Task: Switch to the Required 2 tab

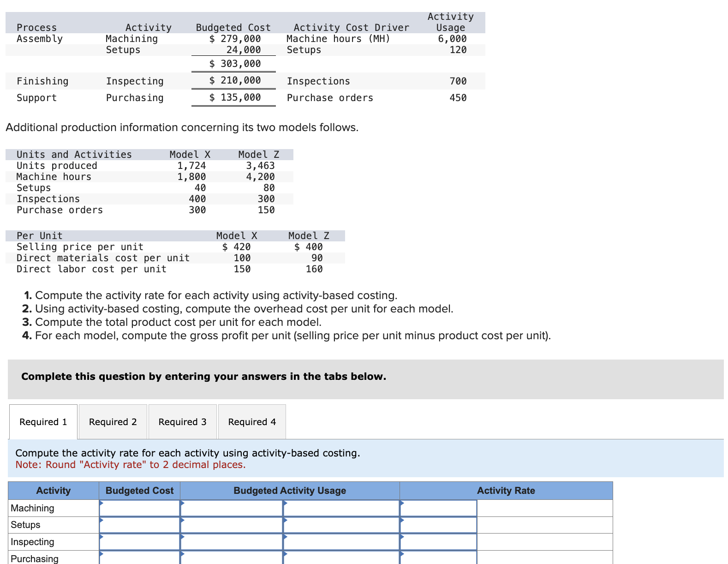Action: pyautogui.click(x=113, y=422)
